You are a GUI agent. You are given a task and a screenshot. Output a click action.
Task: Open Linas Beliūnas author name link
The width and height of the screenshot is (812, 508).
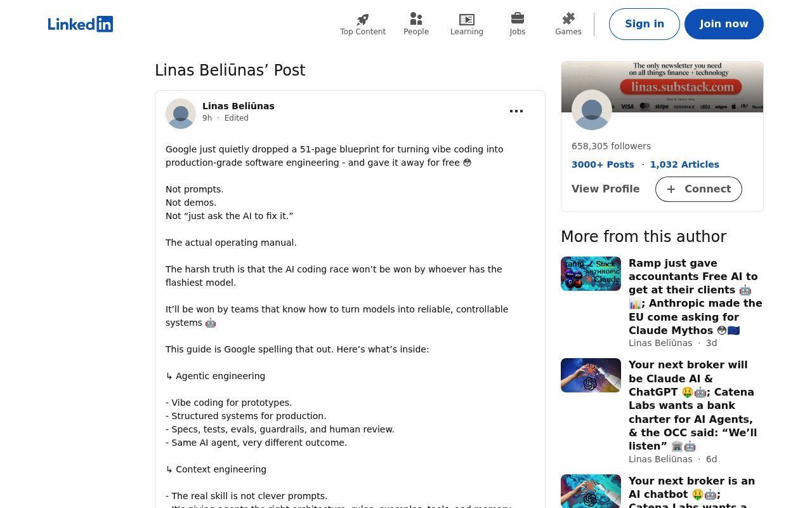tap(239, 106)
